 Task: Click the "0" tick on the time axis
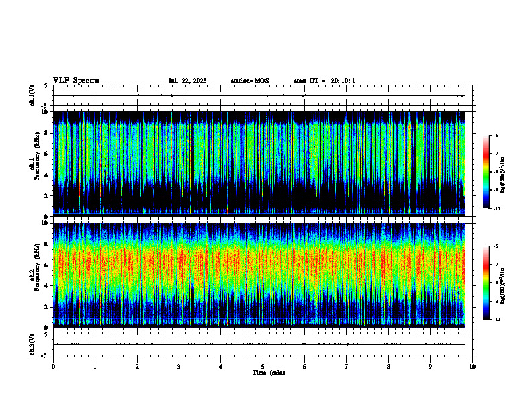click(x=53, y=367)
